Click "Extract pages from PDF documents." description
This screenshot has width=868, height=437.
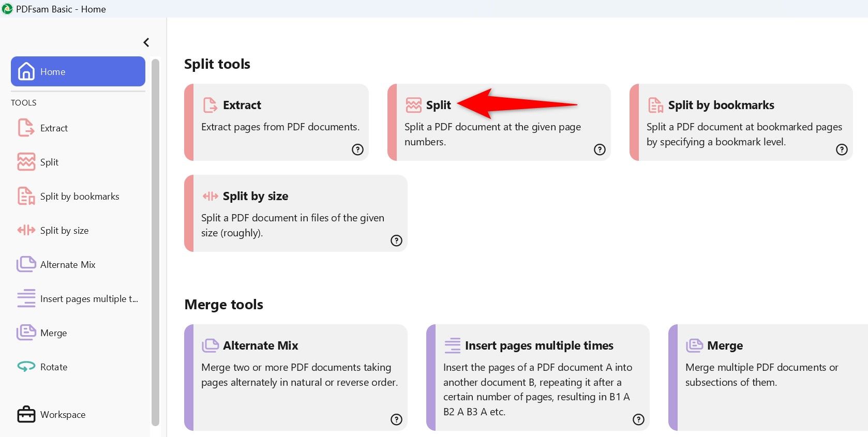click(280, 127)
